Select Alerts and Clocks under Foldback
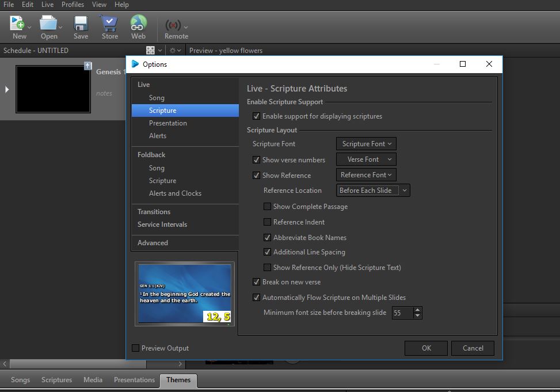The width and height of the screenshot is (560, 392). (175, 193)
